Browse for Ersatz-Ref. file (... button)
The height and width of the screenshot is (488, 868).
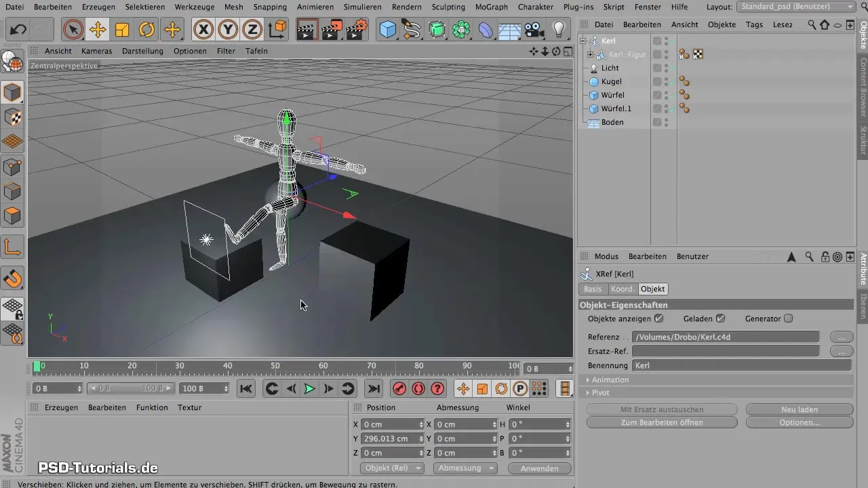(x=841, y=351)
